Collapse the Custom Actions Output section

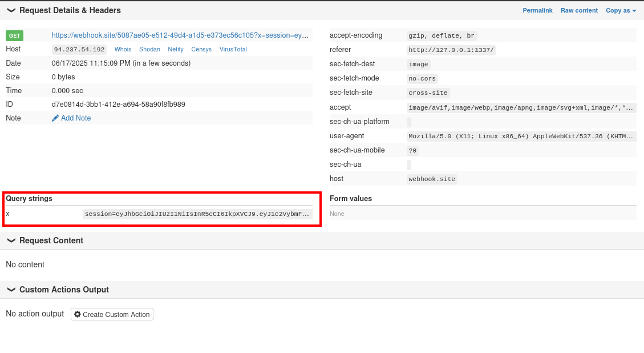[x=11, y=290]
